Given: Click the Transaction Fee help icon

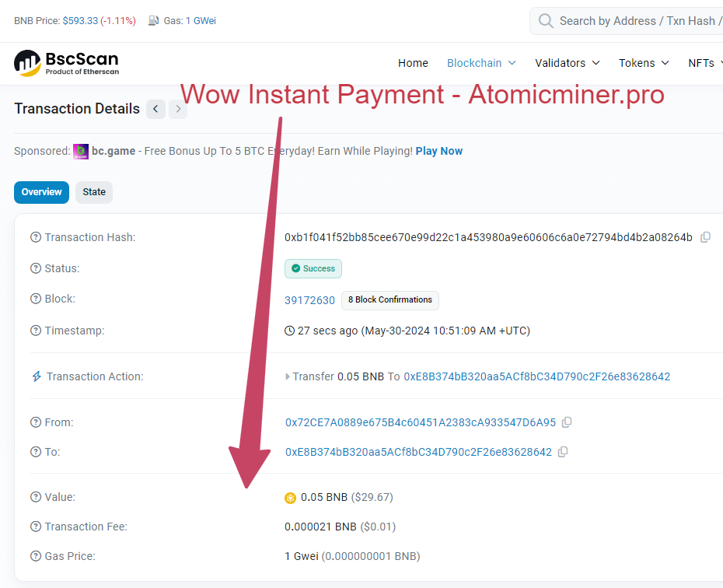Looking at the screenshot, I should coord(36,527).
